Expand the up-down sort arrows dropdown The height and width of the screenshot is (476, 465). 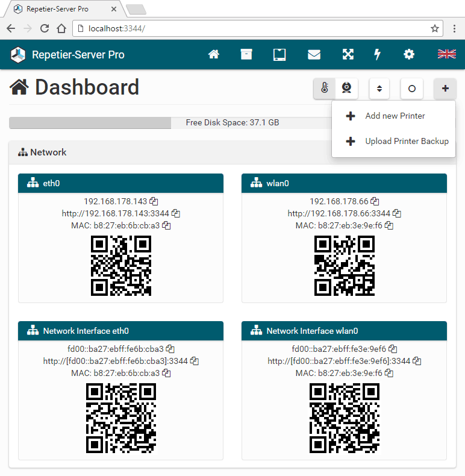click(379, 89)
